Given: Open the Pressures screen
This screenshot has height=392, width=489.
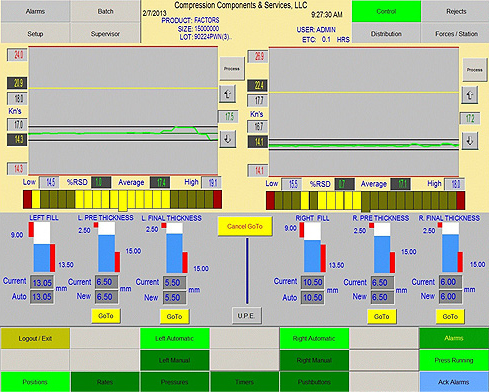Looking at the screenshot, I should [x=175, y=382].
